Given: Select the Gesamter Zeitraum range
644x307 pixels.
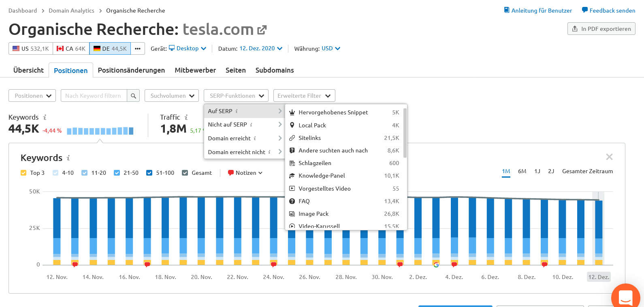Looking at the screenshot, I should click(x=587, y=172).
